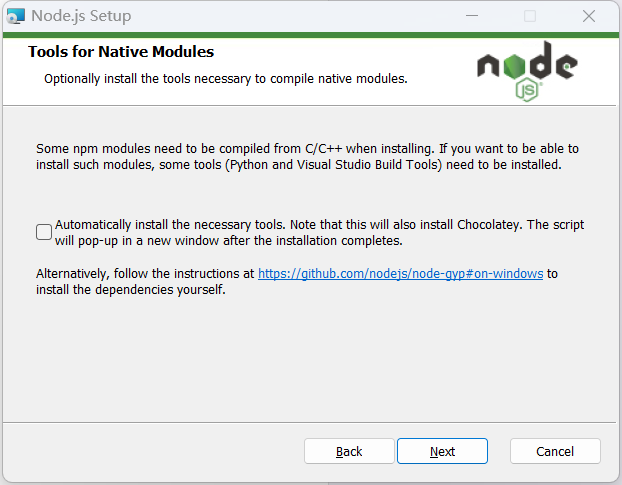Viewport: 622px width, 485px height.
Task: Enable automatic installation of necessary tools checkbox
Action: [44, 232]
